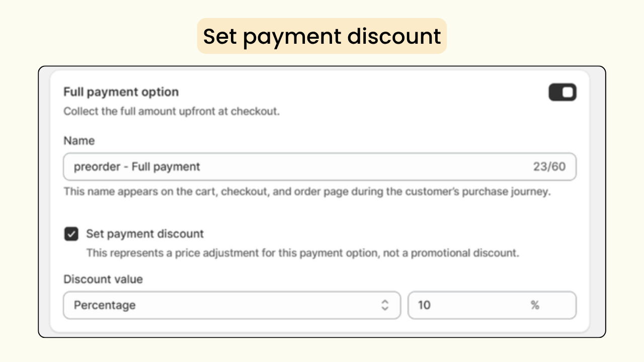
Task: Toggle collecting full amount upfront at checkout
Action: pyautogui.click(x=562, y=92)
